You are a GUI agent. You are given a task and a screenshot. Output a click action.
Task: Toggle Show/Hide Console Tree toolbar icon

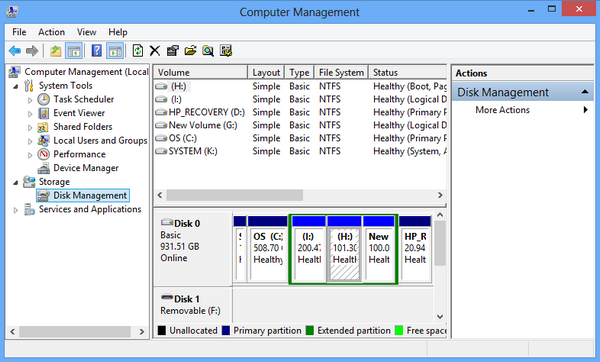point(74,51)
